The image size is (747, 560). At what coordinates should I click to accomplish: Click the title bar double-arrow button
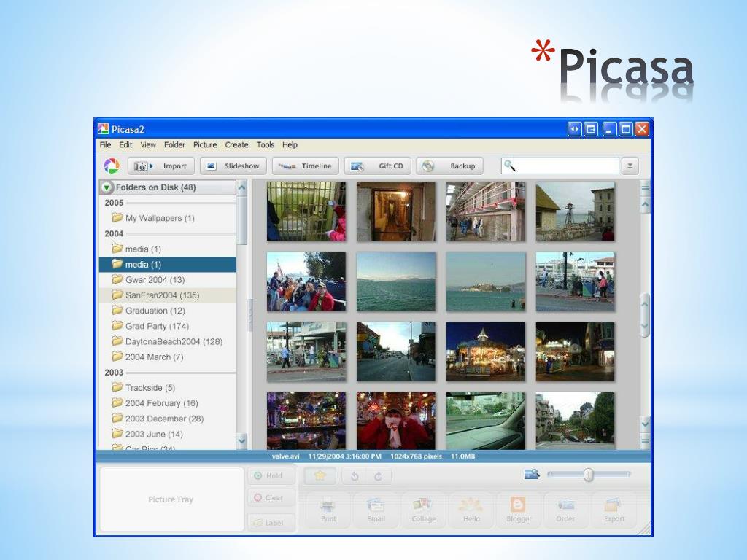point(575,129)
